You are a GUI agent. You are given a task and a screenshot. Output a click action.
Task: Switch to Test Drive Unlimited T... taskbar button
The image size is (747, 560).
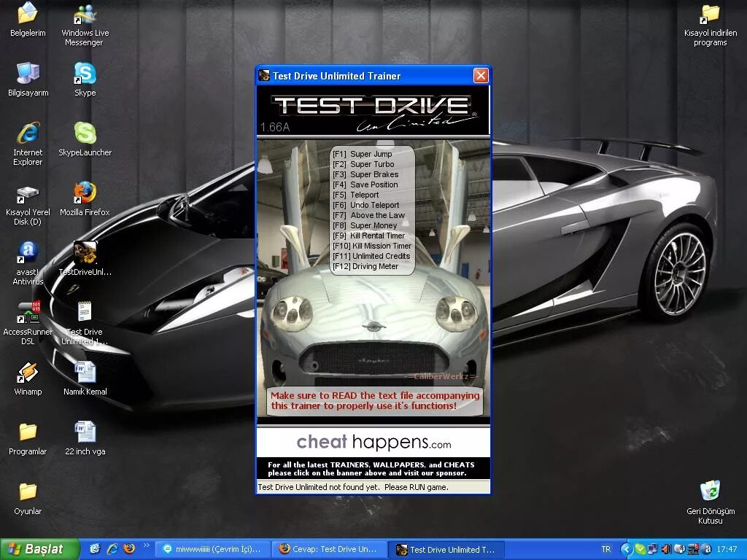[446, 549]
